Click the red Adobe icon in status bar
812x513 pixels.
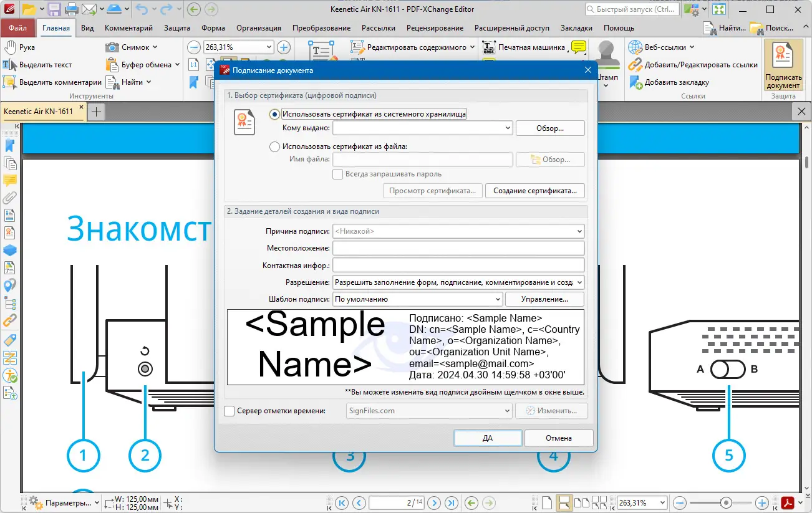[x=788, y=502]
